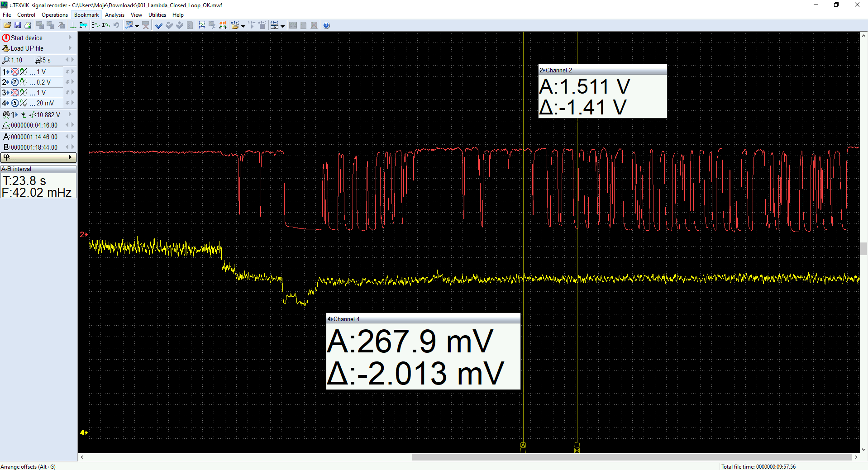868x470 pixels.
Task: Click the undo arrow toolbar icon
Action: (x=116, y=25)
